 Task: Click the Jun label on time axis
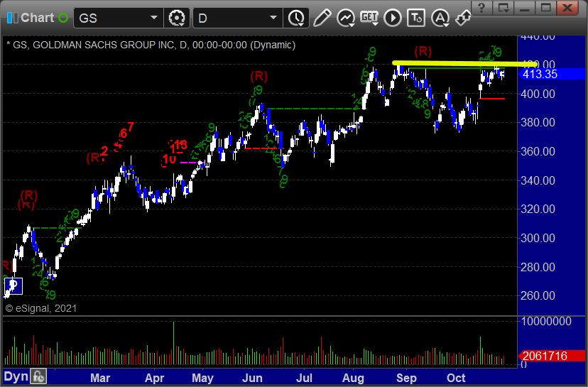click(x=252, y=378)
